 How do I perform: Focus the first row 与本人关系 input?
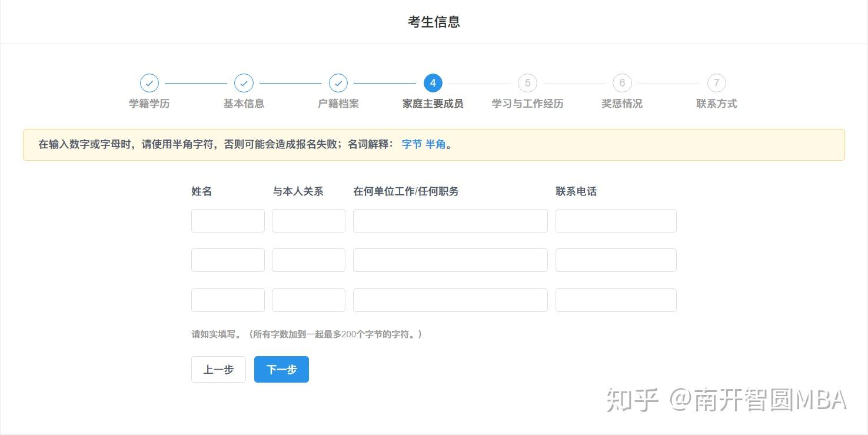tap(308, 221)
